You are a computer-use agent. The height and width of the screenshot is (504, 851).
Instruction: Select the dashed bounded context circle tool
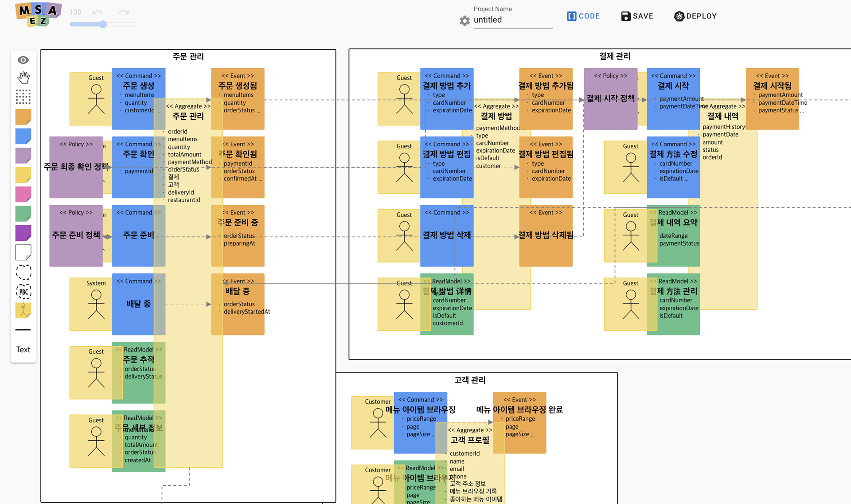(x=23, y=272)
